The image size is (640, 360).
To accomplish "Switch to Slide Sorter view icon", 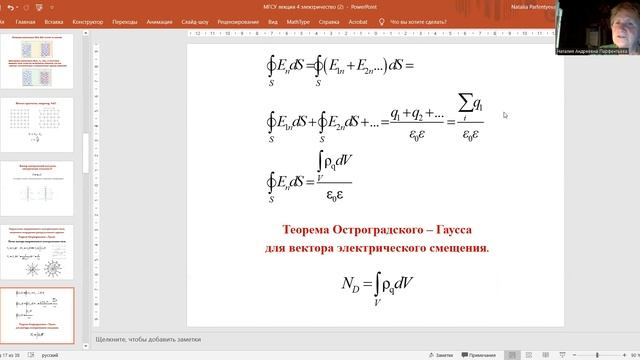I will (529, 355).
